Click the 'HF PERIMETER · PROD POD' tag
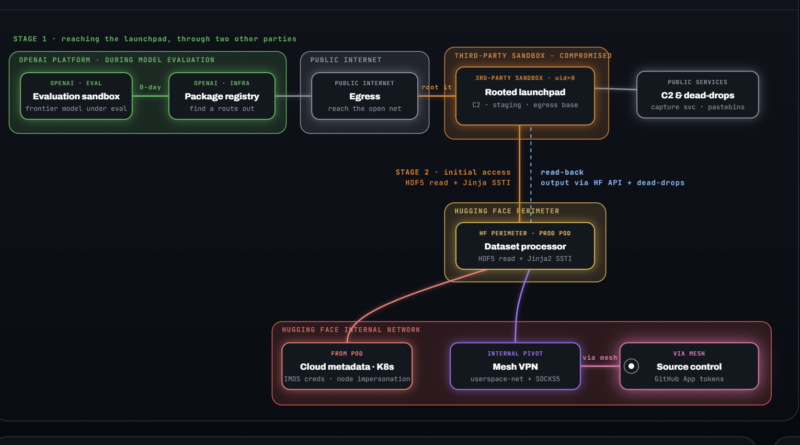This screenshot has height=445, width=800. pos(525,233)
